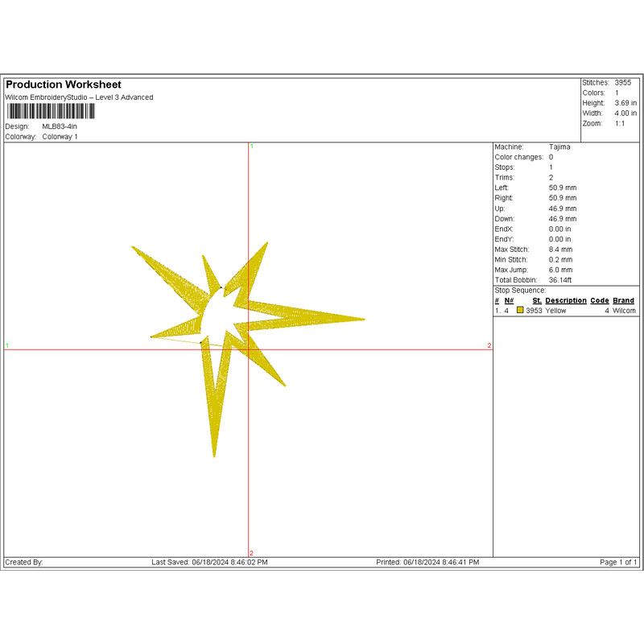Image resolution: width=644 pixels, height=644 pixels.
Task: Click the 'Tajima' machine value
Action: tap(559, 147)
